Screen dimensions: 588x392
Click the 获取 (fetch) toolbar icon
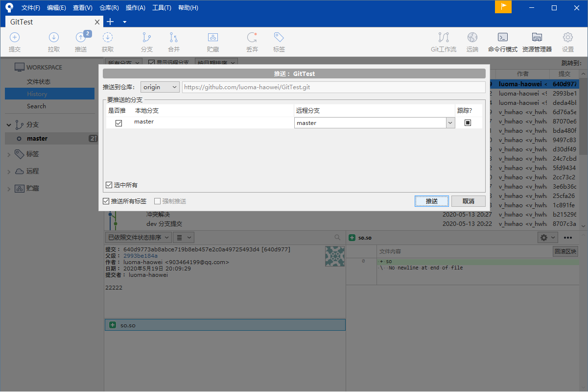(108, 37)
